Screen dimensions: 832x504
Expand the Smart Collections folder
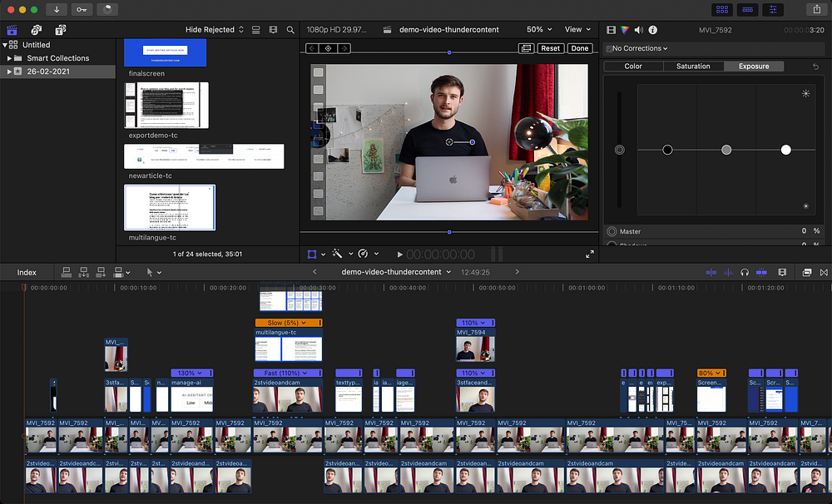tap(9, 58)
